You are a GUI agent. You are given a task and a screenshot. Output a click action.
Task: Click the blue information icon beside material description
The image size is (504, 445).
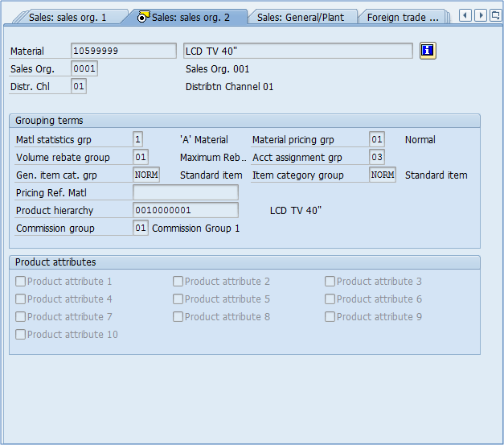tap(428, 51)
